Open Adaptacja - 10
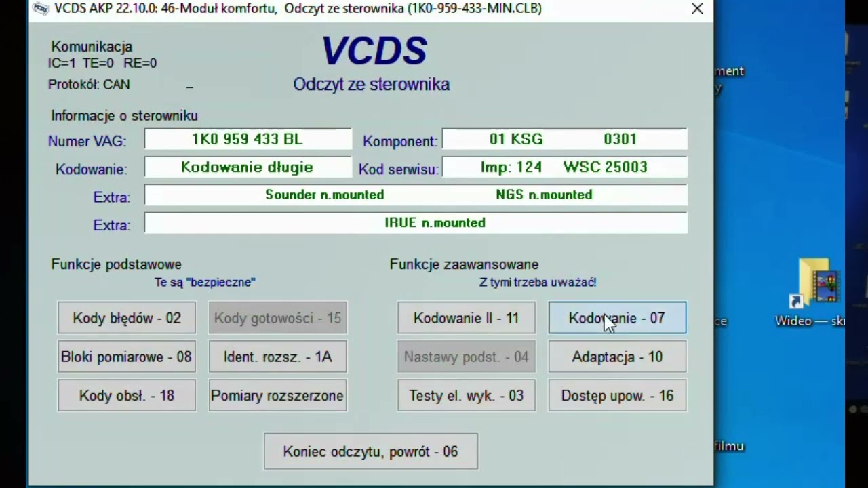Image resolution: width=868 pixels, height=488 pixels. click(x=617, y=357)
